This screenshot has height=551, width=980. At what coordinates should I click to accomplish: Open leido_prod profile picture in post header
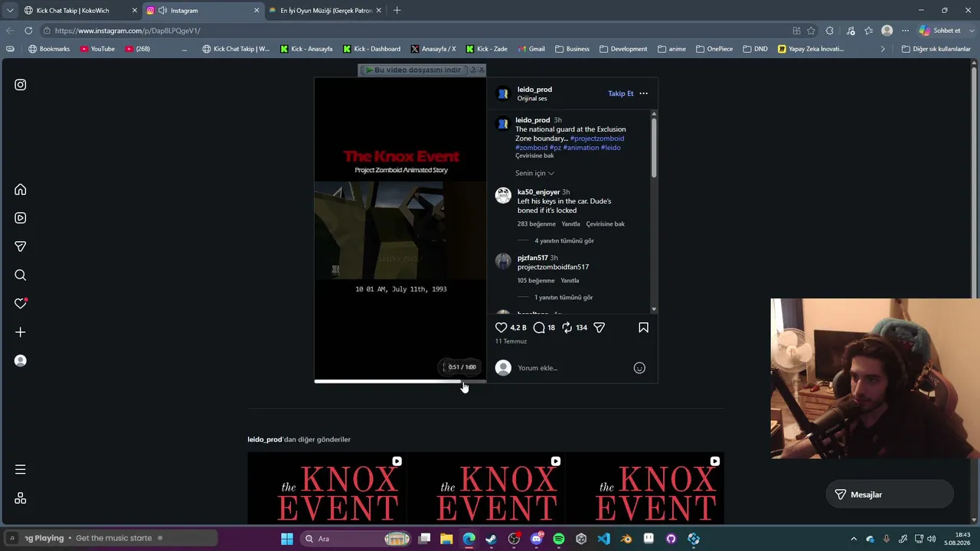(503, 93)
